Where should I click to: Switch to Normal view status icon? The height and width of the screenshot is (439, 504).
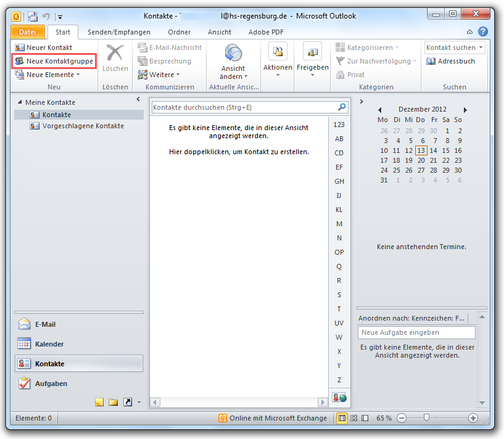click(342, 418)
